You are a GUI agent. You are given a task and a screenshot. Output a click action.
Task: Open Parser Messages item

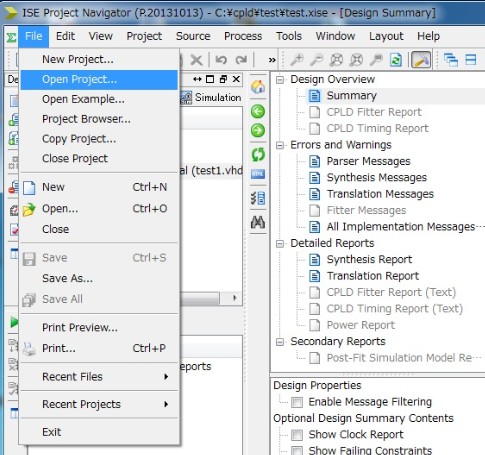[x=368, y=161]
